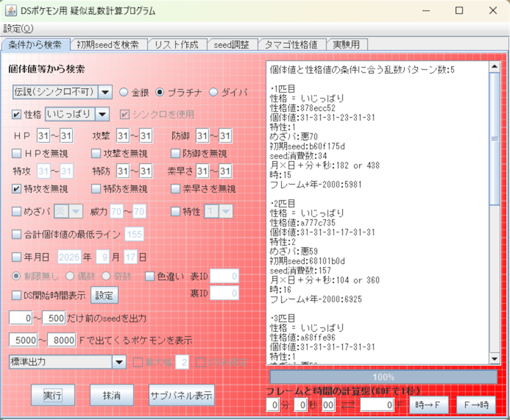Image resolution: width=510 pixels, height=420 pixels.
Task: Click the 裏ID input field
Action: pyautogui.click(x=224, y=293)
